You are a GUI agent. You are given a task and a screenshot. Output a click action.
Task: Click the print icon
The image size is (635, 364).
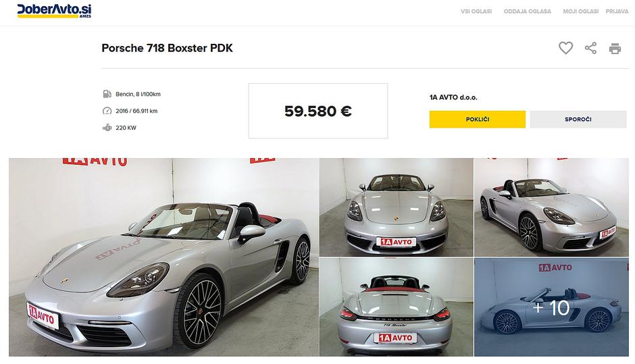(x=615, y=48)
